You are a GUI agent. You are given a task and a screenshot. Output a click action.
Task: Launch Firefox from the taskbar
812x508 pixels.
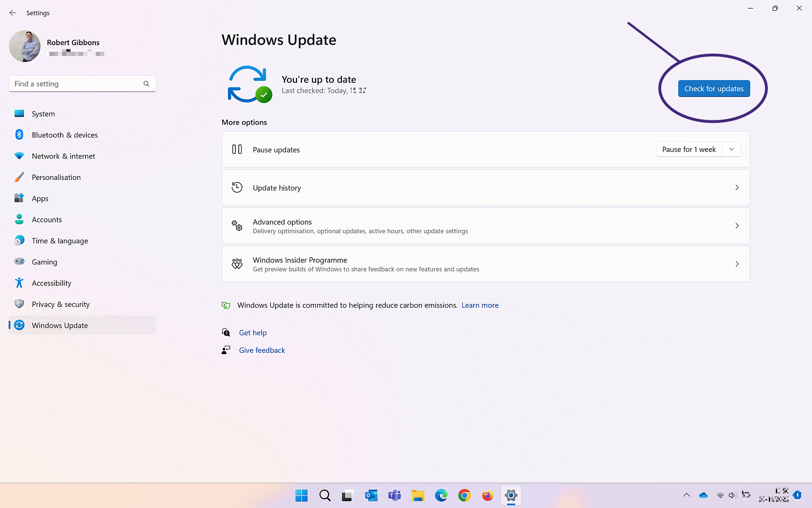click(x=487, y=495)
